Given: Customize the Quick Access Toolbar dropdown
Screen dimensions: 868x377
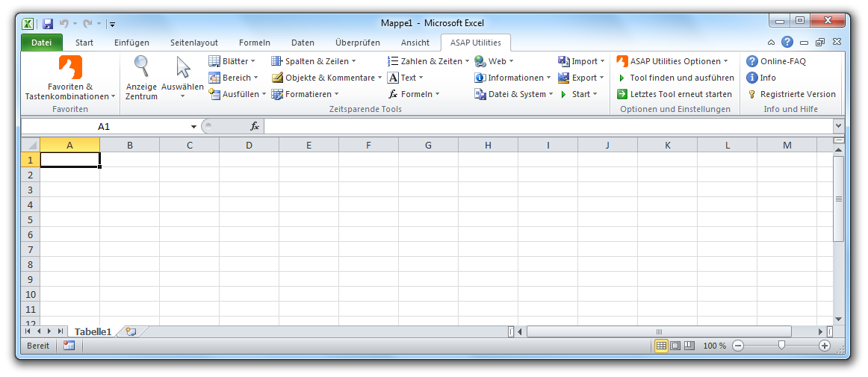Looking at the screenshot, I should pos(112,24).
